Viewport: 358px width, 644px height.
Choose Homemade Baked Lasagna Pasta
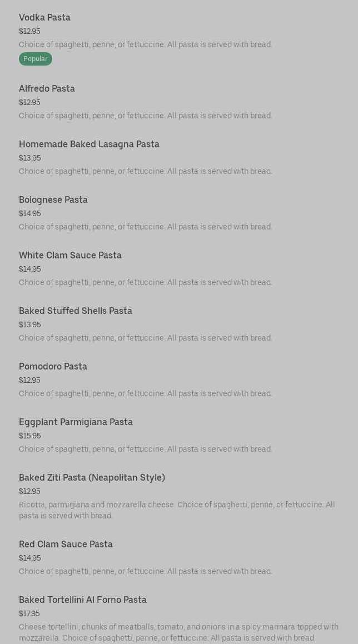[89, 144]
